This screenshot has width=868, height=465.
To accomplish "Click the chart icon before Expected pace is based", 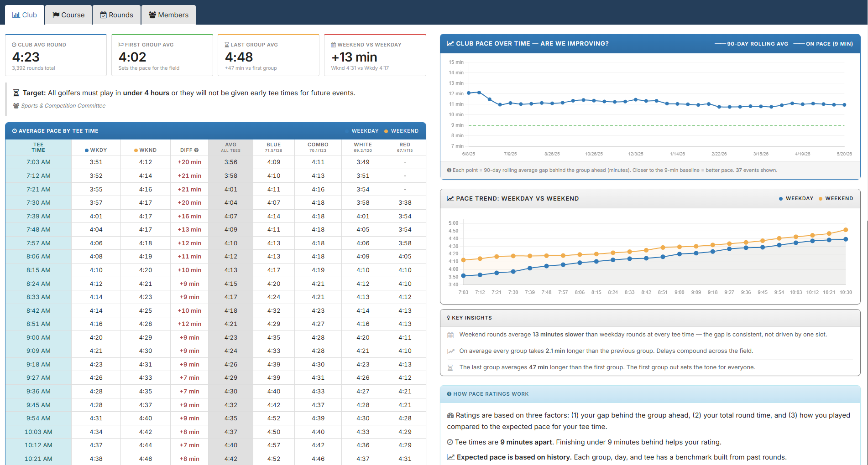I will click(x=451, y=457).
